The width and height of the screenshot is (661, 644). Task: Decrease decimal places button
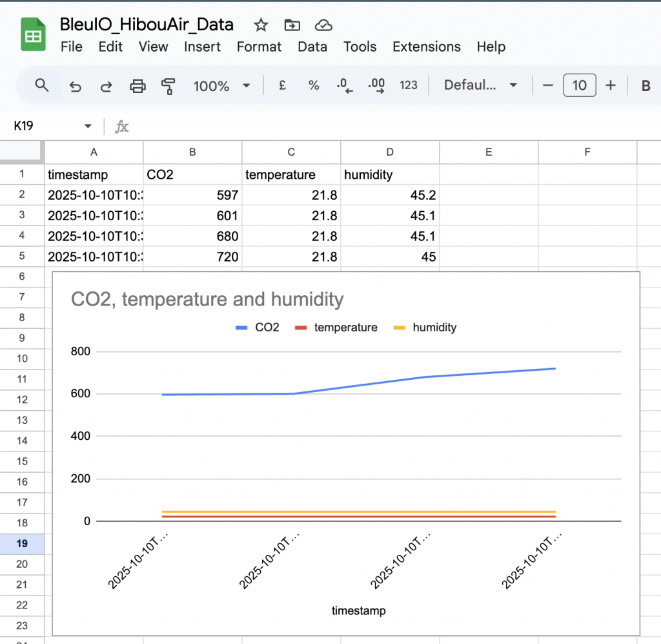[x=345, y=85]
